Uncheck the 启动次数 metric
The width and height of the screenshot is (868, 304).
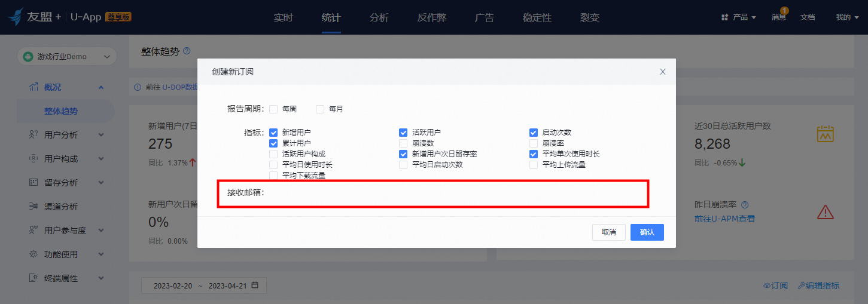coord(534,133)
